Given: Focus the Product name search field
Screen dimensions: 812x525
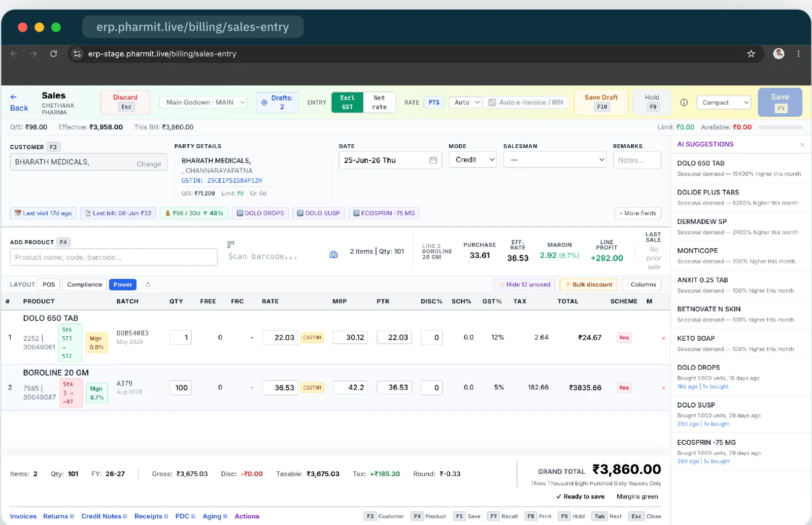Looking at the screenshot, I should click(114, 257).
